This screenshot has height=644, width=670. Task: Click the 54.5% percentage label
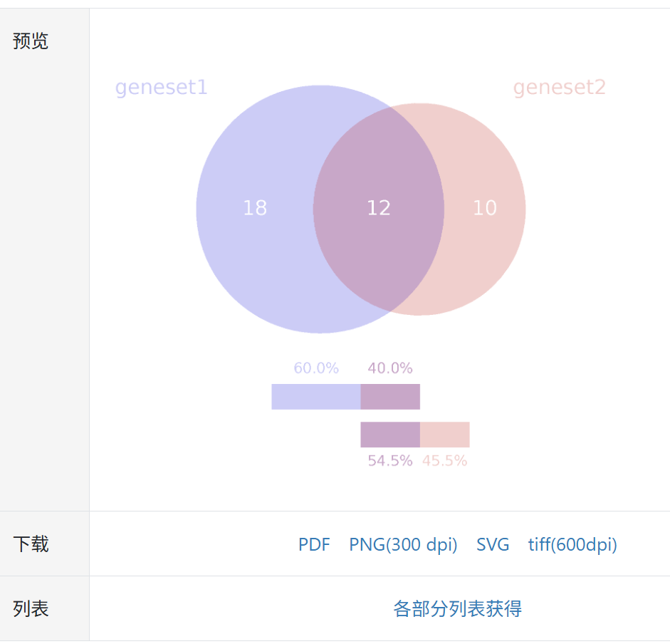(389, 460)
